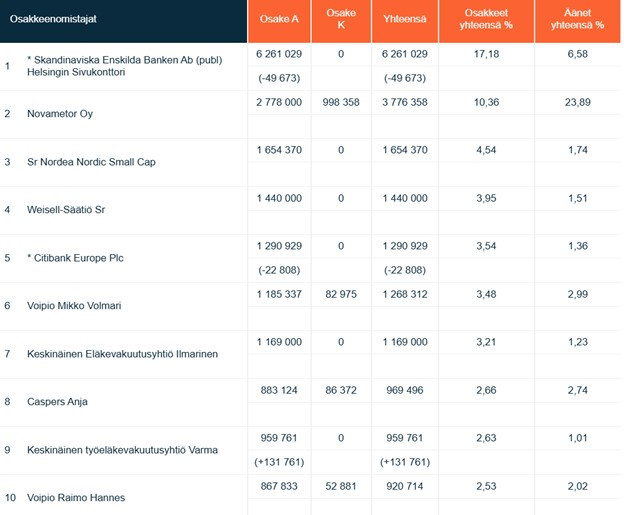Click vote percentage 2,99
Screen dimensions: 624x515
(577, 294)
